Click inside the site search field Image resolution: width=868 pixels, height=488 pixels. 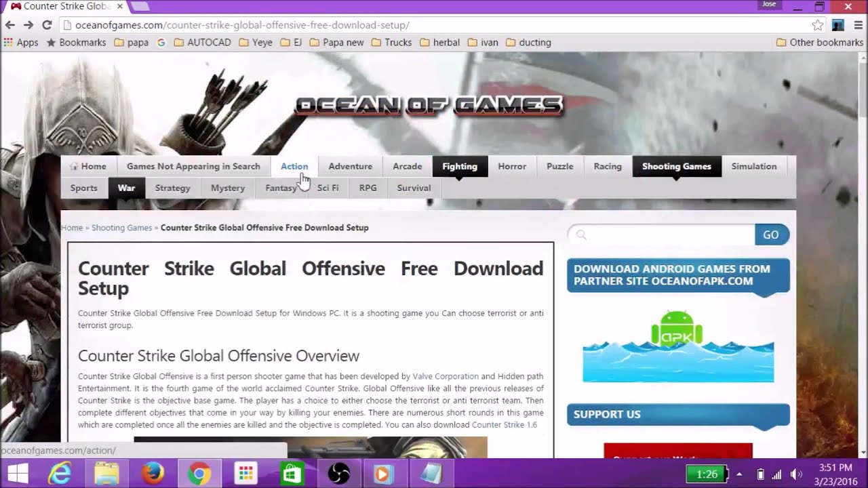point(661,235)
